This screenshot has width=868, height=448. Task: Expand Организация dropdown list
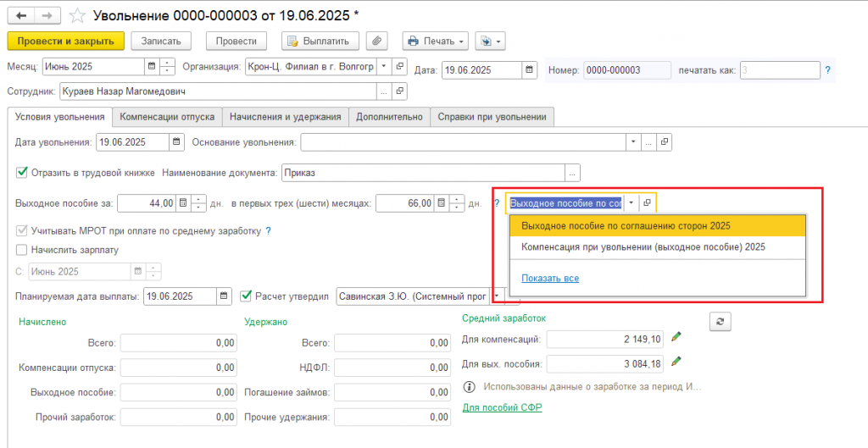click(382, 67)
